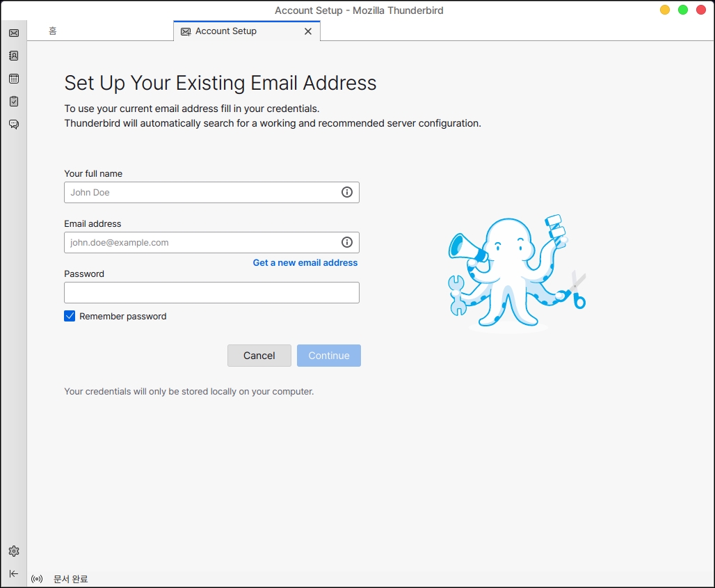Focus the Your full name field
The image size is (715, 588).
tap(202, 193)
